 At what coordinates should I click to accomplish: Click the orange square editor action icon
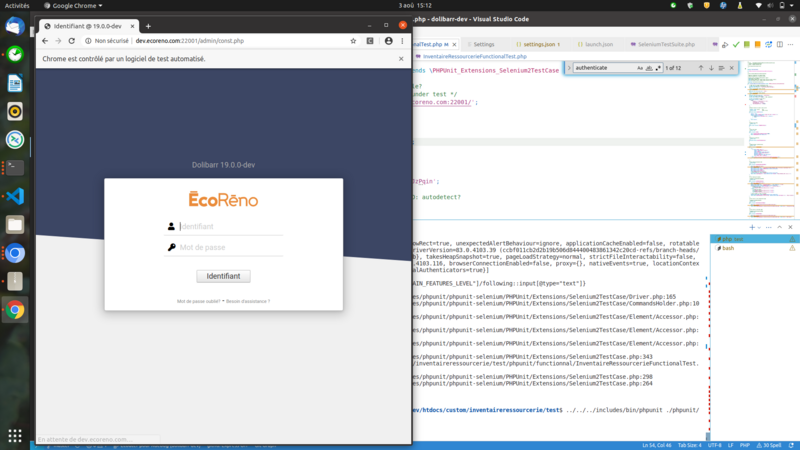pyautogui.click(x=758, y=45)
